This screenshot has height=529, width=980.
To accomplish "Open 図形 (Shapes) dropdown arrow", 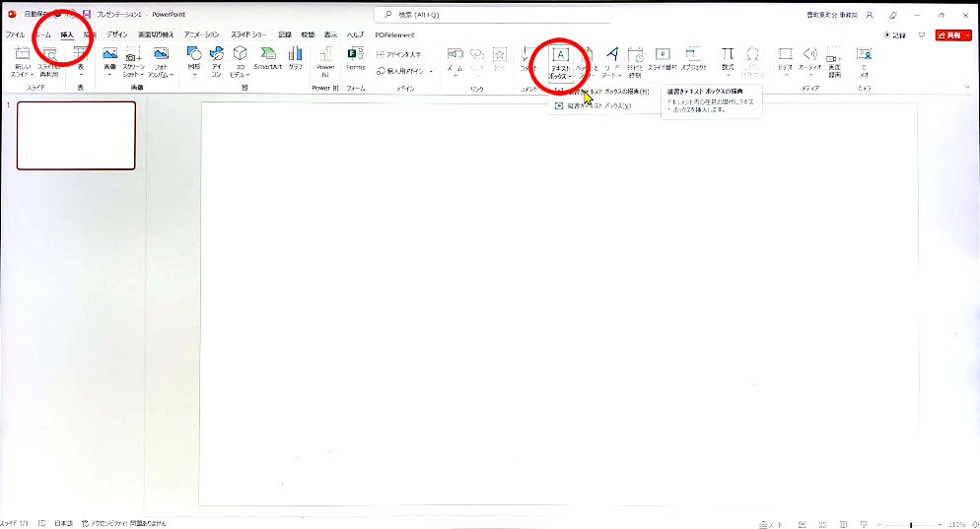I will click(x=194, y=75).
